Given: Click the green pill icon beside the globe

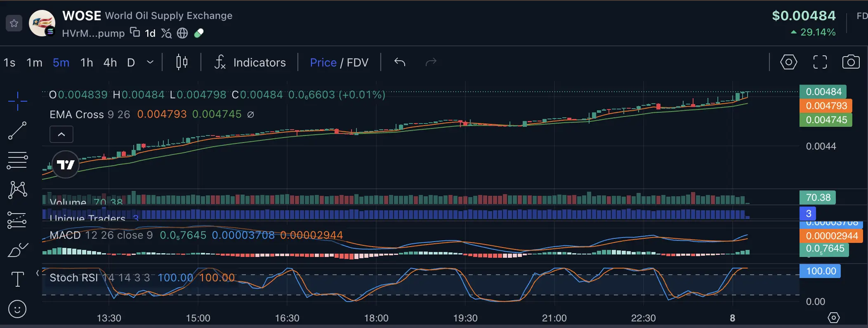Looking at the screenshot, I should 199,33.
